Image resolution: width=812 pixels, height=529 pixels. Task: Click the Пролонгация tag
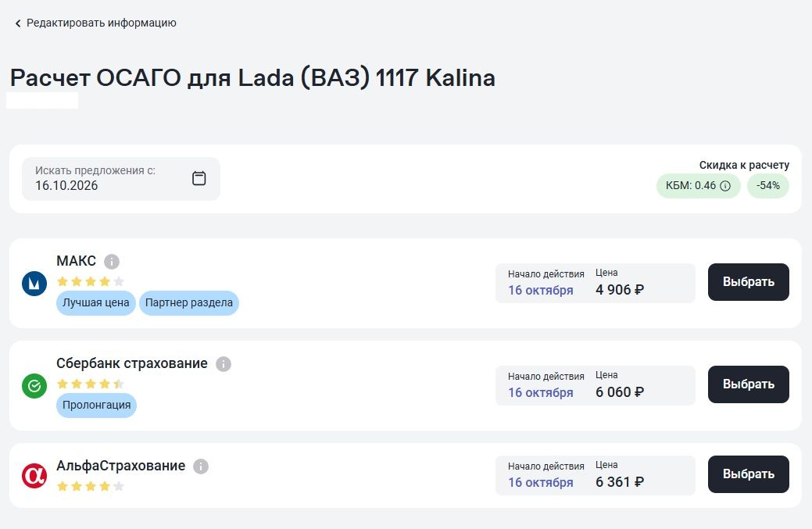click(x=96, y=406)
